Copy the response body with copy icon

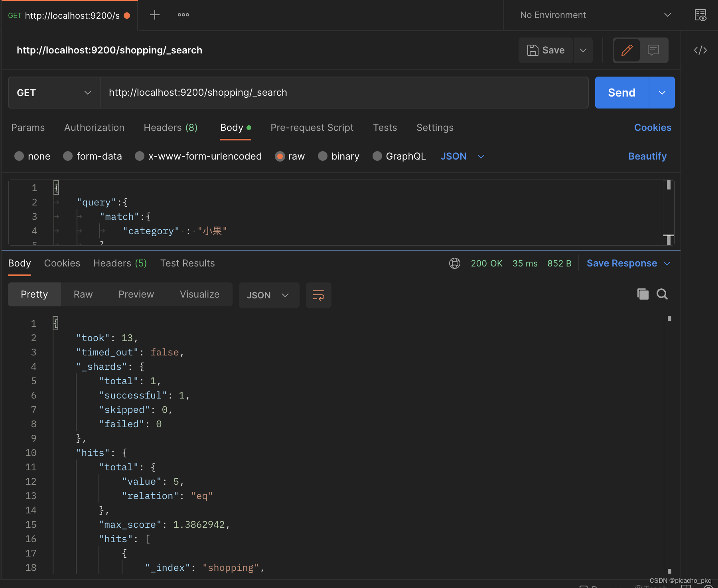643,294
